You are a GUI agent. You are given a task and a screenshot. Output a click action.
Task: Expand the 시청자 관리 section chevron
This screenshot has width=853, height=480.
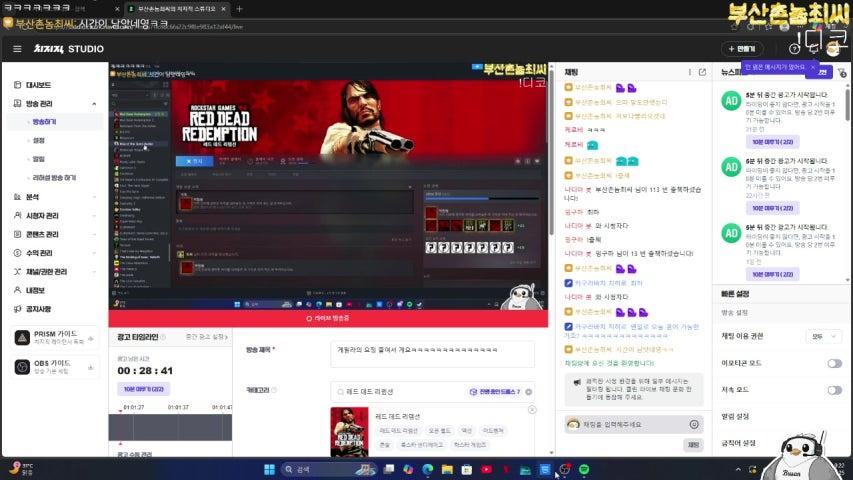[x=94, y=216]
